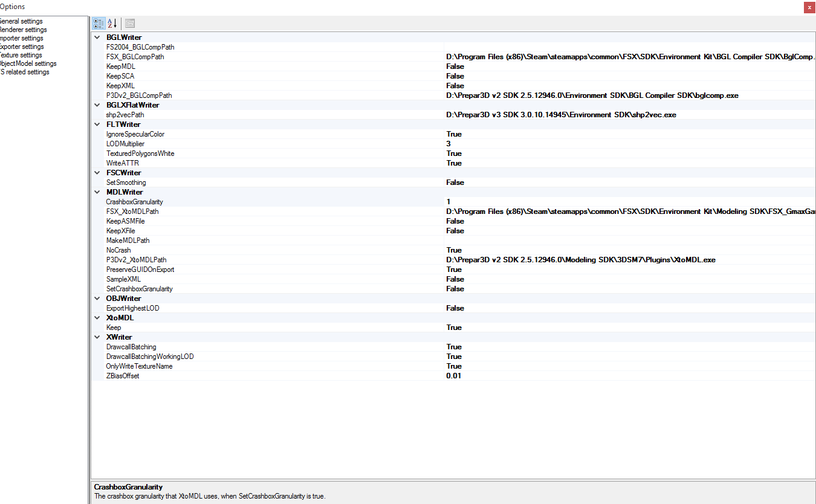The image size is (816, 504).
Task: Edit the ZBiasOffset value
Action: click(x=484, y=375)
